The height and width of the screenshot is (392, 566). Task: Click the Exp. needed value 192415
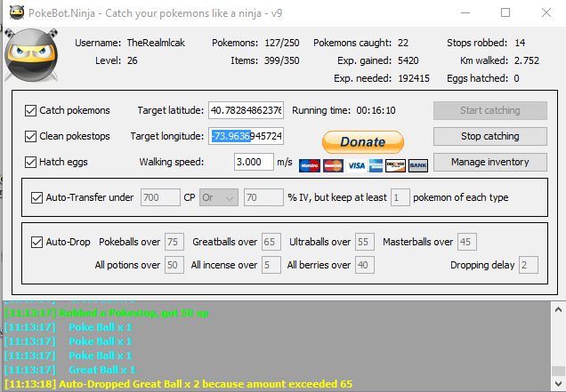tap(414, 78)
